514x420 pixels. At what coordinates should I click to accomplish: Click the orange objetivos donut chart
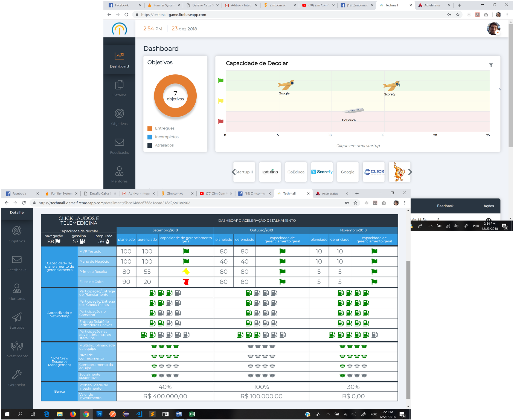coord(175,96)
